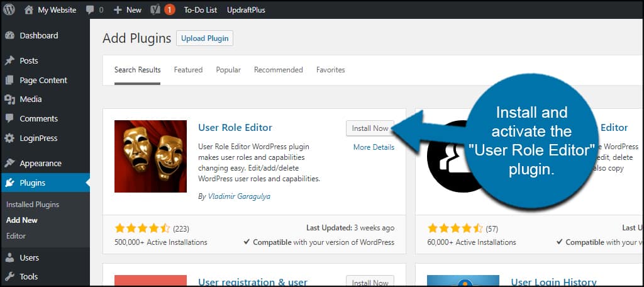
Task: Go to Dashboard in the sidebar
Action: (39, 36)
